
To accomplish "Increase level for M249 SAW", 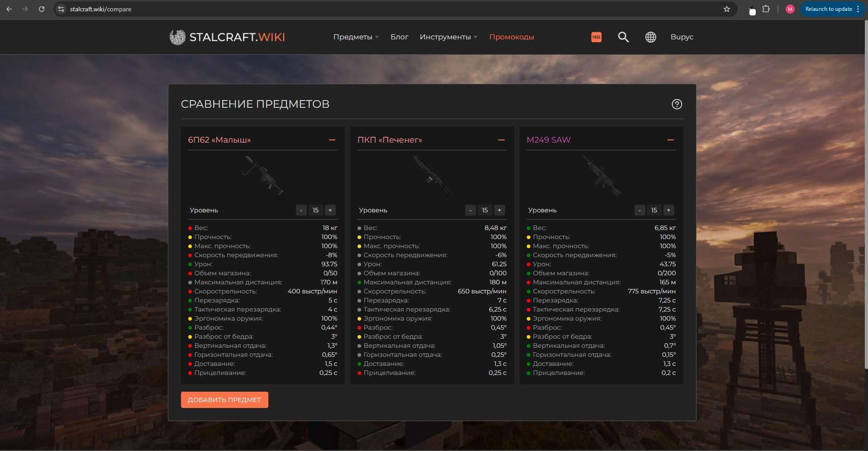I will (668, 210).
